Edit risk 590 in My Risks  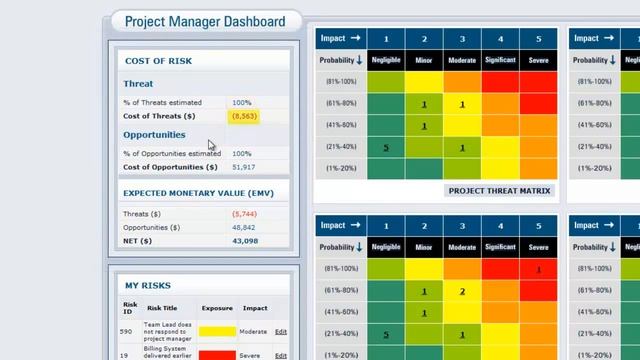tap(280, 332)
